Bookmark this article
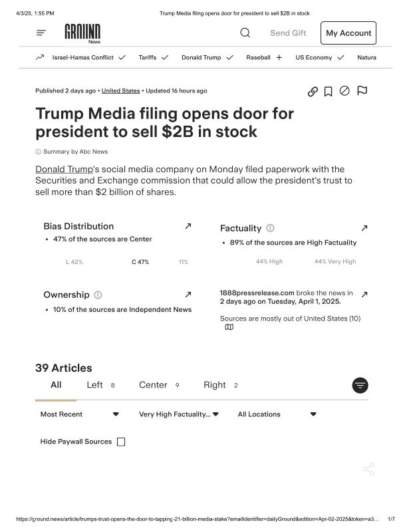The width and height of the screenshot is (411, 532). tap(328, 92)
